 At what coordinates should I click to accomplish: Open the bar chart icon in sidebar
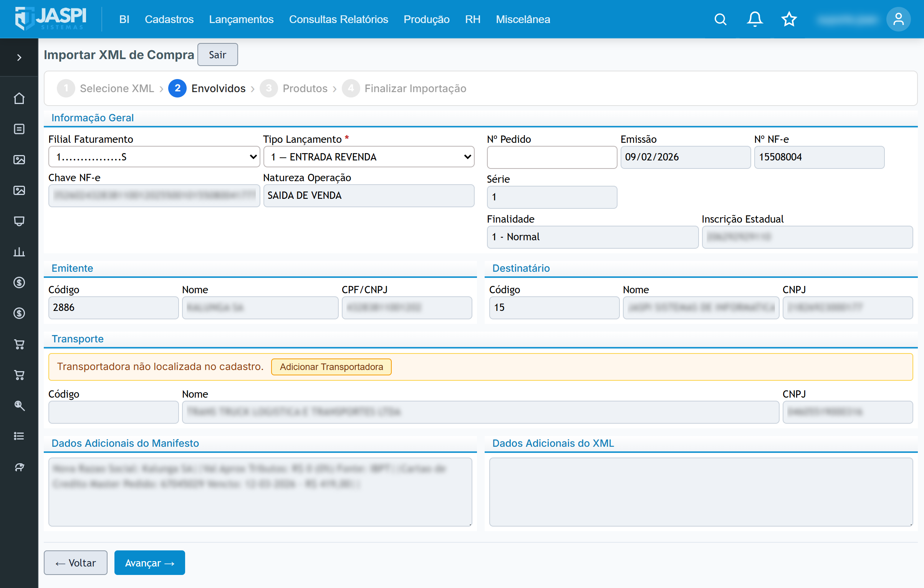click(19, 252)
